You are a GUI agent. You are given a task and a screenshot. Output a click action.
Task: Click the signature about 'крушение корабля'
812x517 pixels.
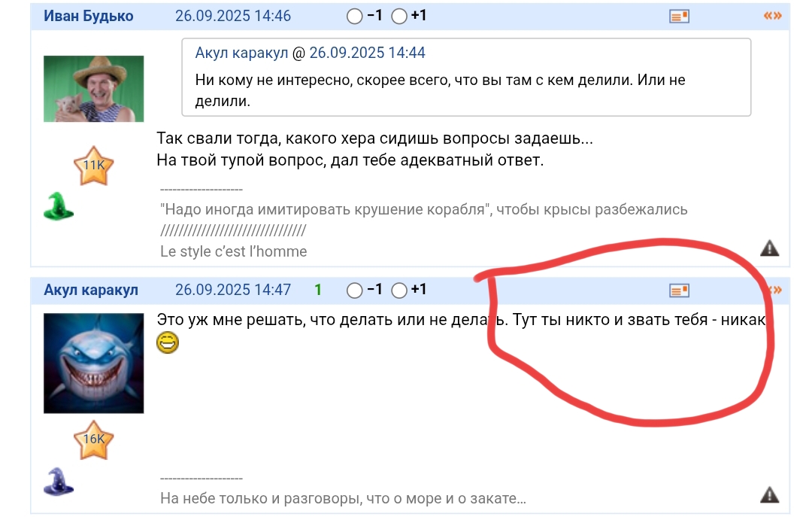click(x=423, y=209)
